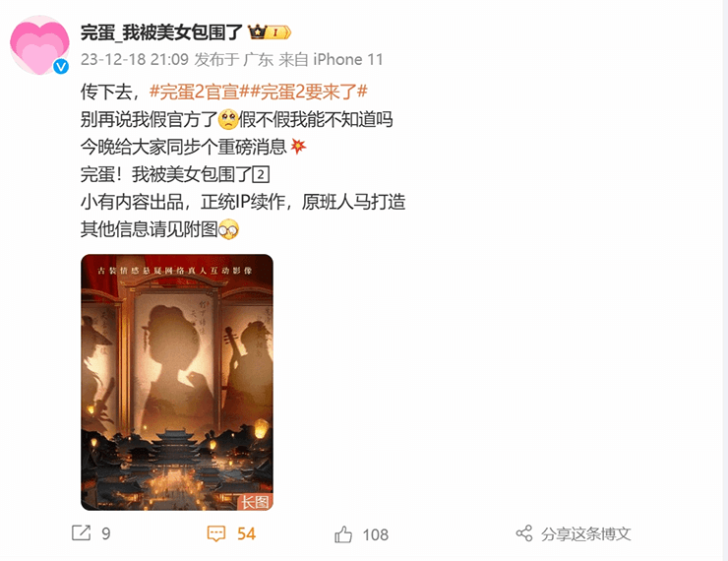Click the post timestamp 23-12-18 21:09

(x=135, y=59)
